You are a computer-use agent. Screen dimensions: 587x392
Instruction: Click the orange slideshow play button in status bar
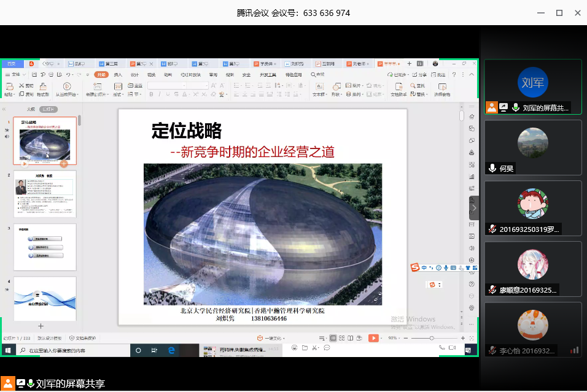[x=373, y=338]
